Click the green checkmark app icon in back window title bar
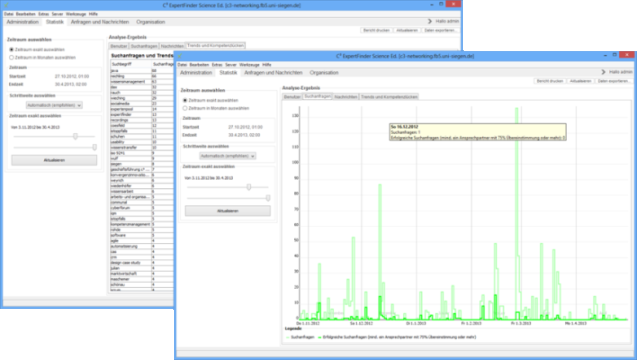637x360 pixels. pos(6,5)
